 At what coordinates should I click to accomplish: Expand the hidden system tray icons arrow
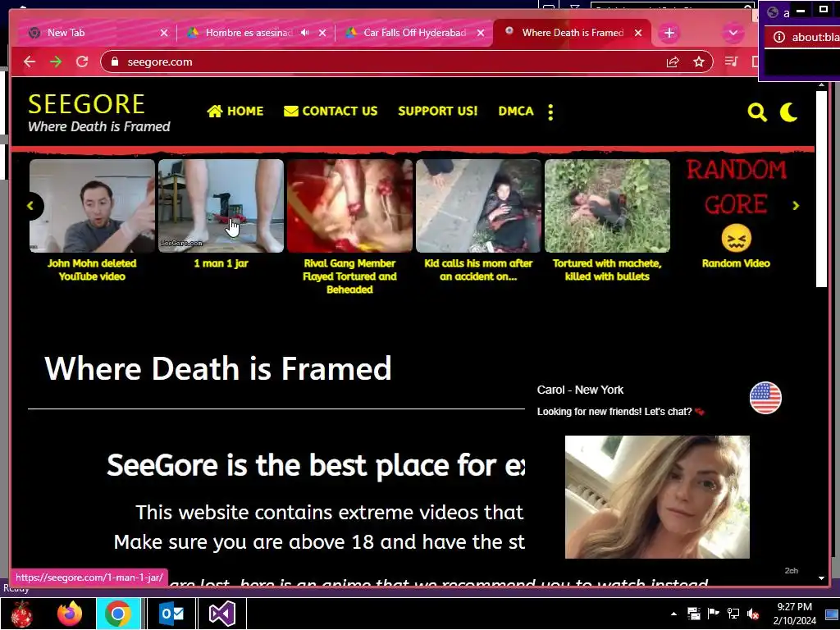[x=674, y=614]
